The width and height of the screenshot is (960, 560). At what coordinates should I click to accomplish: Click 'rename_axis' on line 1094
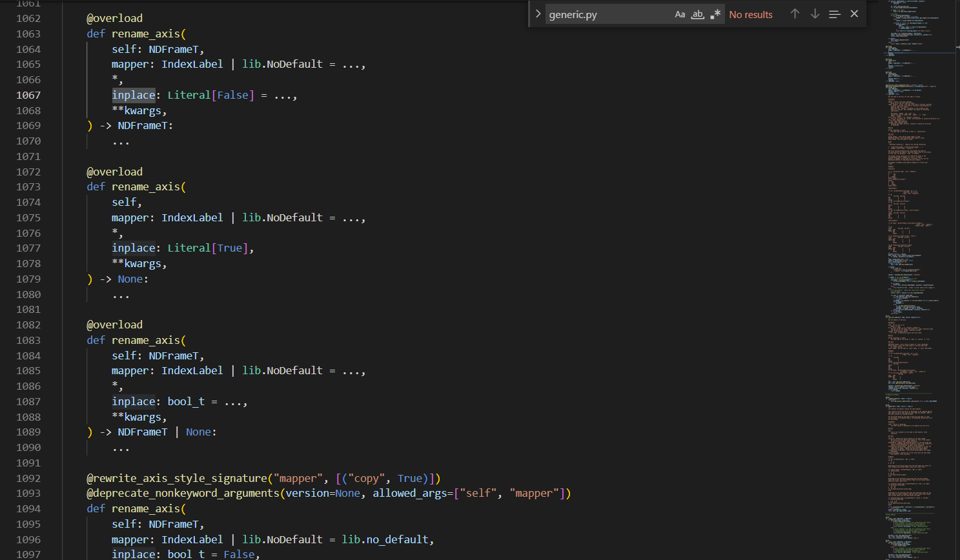click(x=146, y=508)
